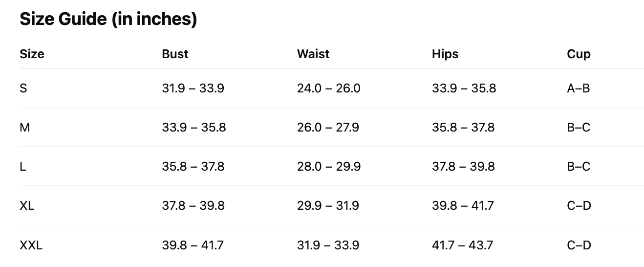
Task: Click the XL row C–D cup value
Action: [x=579, y=206]
